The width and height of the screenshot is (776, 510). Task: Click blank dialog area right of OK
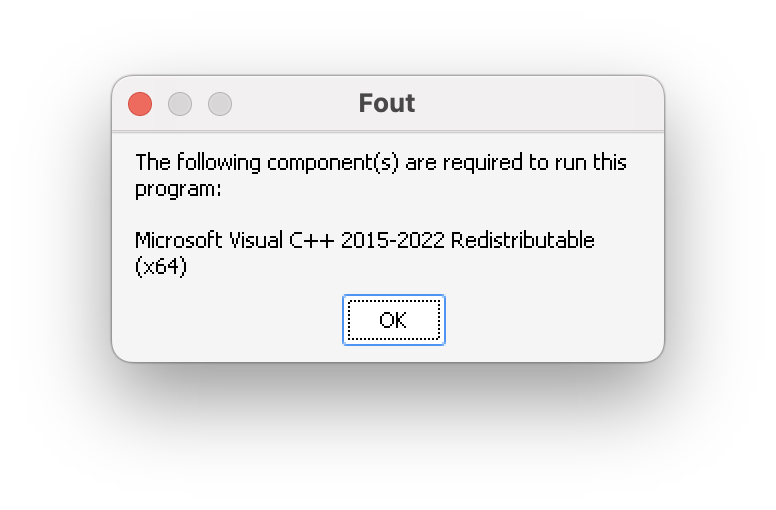[x=554, y=320]
